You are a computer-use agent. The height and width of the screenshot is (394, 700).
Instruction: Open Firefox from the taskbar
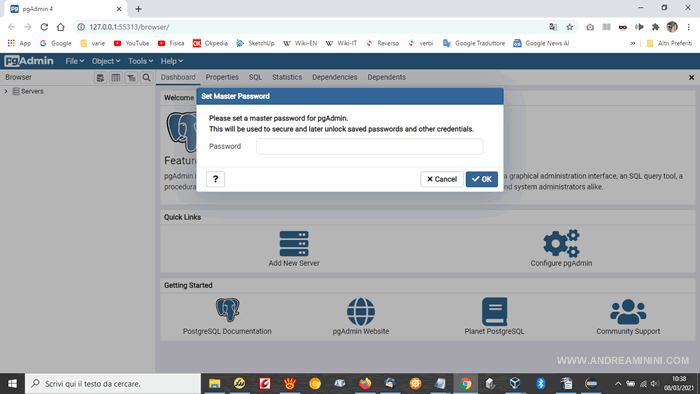click(x=365, y=384)
